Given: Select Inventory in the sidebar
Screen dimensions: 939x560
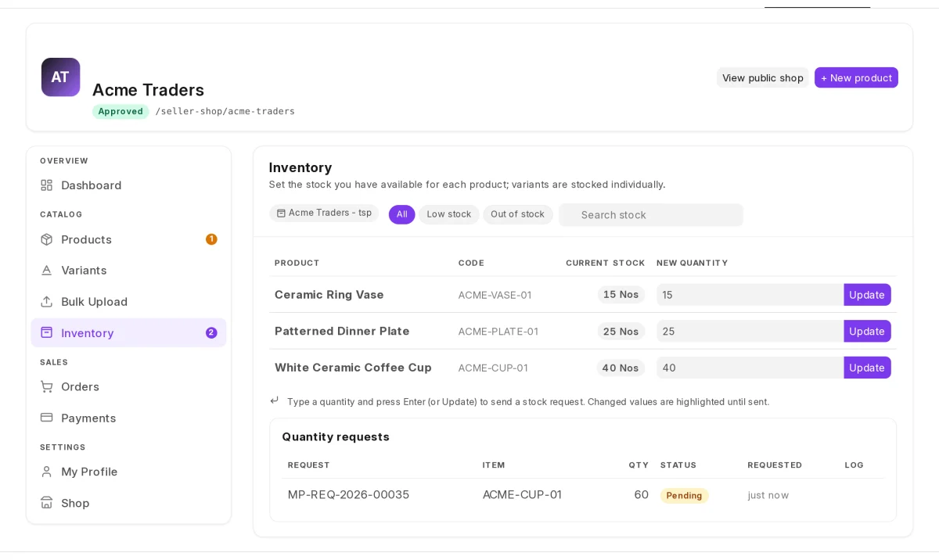Looking at the screenshot, I should pyautogui.click(x=128, y=332).
